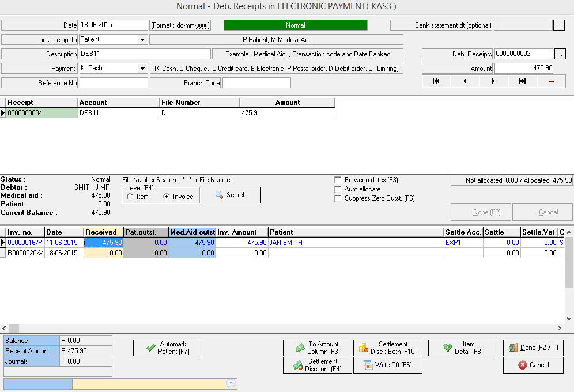The height and width of the screenshot is (392, 574).
Task: Click the red minus delete record button
Action: [x=551, y=81]
